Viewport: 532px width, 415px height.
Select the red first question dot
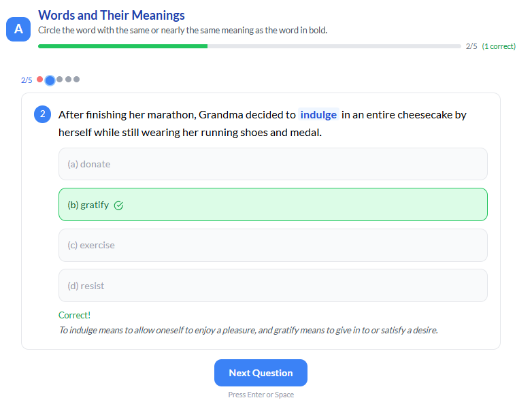(40, 80)
